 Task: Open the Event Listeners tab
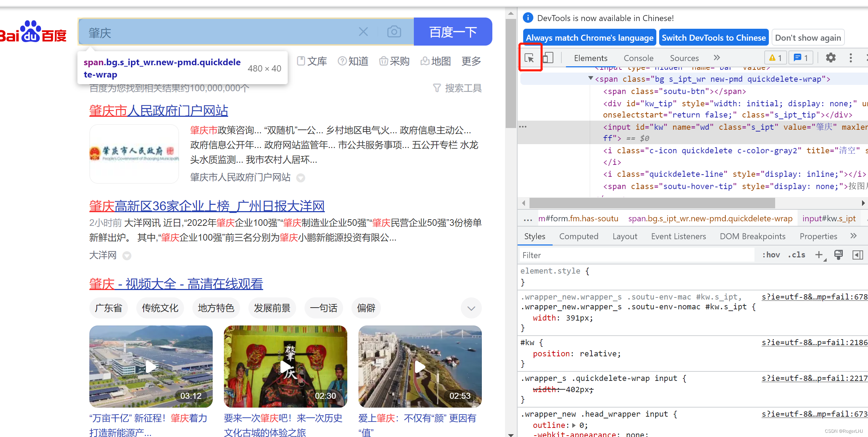click(678, 236)
